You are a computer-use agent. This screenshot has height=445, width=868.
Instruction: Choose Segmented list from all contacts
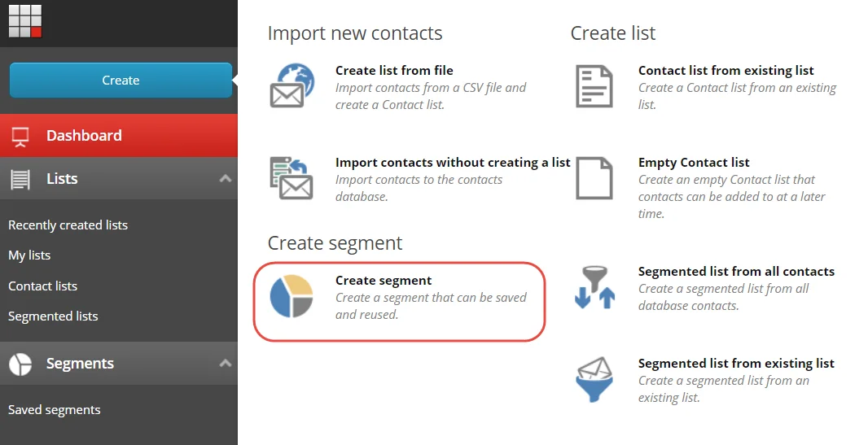(x=736, y=272)
